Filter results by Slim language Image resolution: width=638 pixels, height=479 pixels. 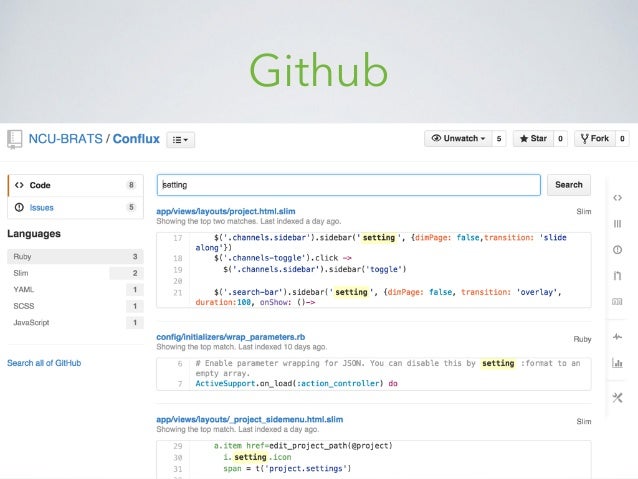pos(75,273)
